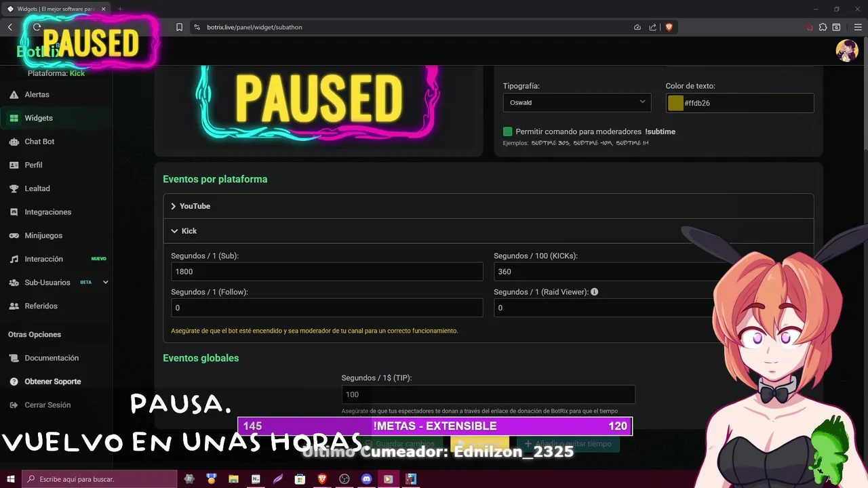The width and height of the screenshot is (868, 488).
Task: Click the Referidos people icon
Action: (14, 306)
